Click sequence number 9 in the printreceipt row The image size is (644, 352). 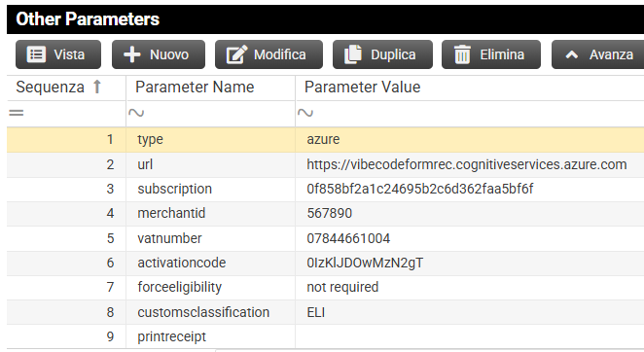point(110,336)
